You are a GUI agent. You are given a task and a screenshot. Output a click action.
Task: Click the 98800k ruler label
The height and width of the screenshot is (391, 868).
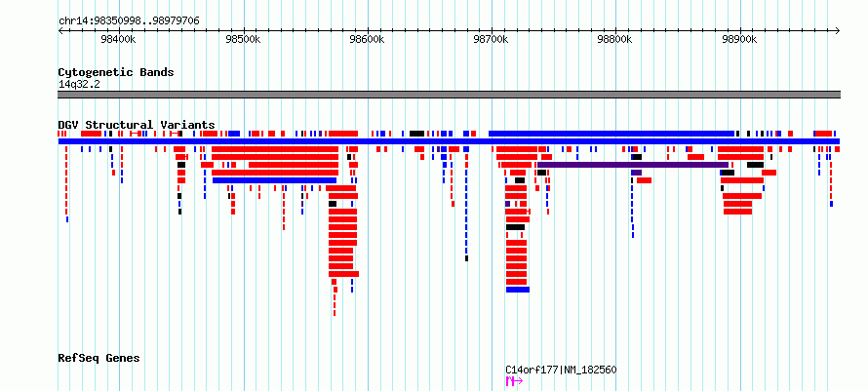(x=615, y=40)
